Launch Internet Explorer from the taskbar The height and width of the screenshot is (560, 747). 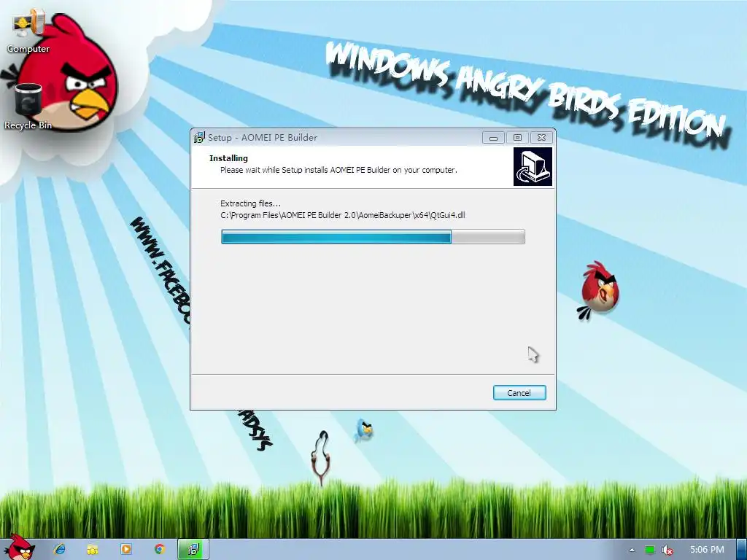tap(60, 549)
